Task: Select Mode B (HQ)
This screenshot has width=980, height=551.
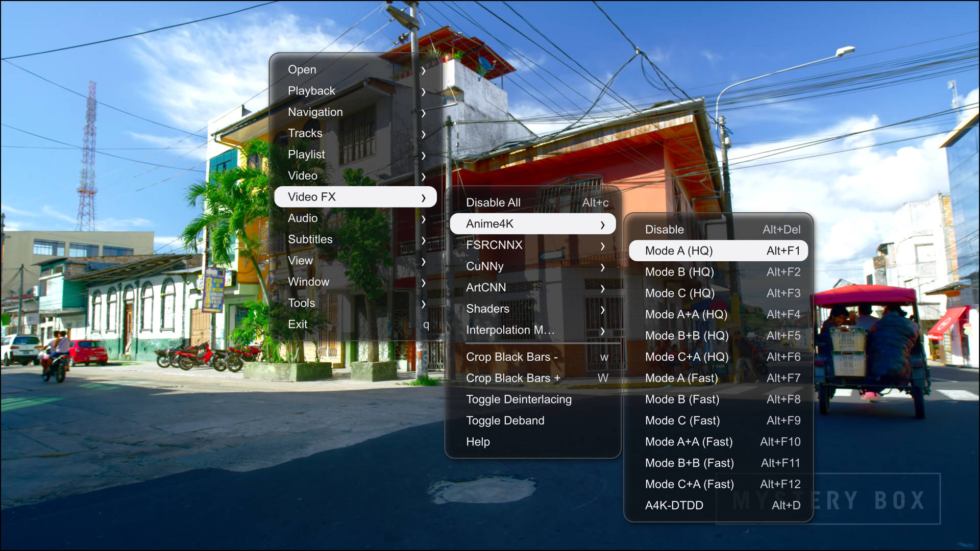Action: point(719,272)
